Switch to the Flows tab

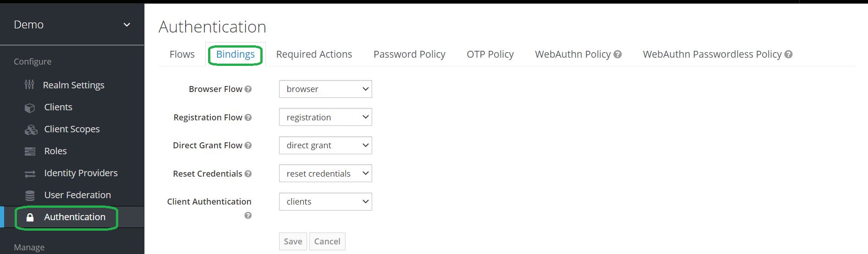[x=182, y=54]
